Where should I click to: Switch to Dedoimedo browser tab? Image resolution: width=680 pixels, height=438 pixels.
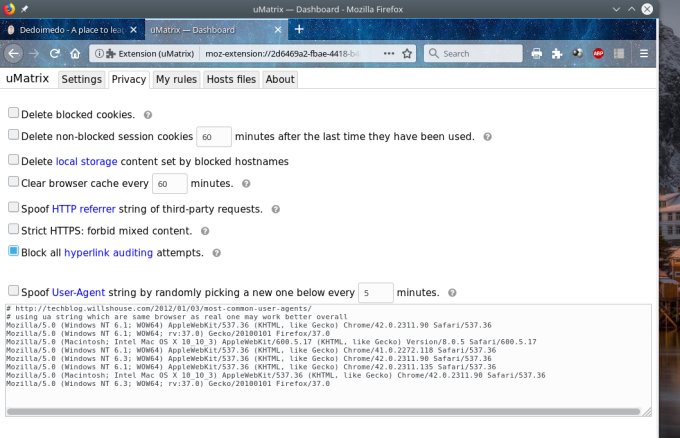coord(72,30)
